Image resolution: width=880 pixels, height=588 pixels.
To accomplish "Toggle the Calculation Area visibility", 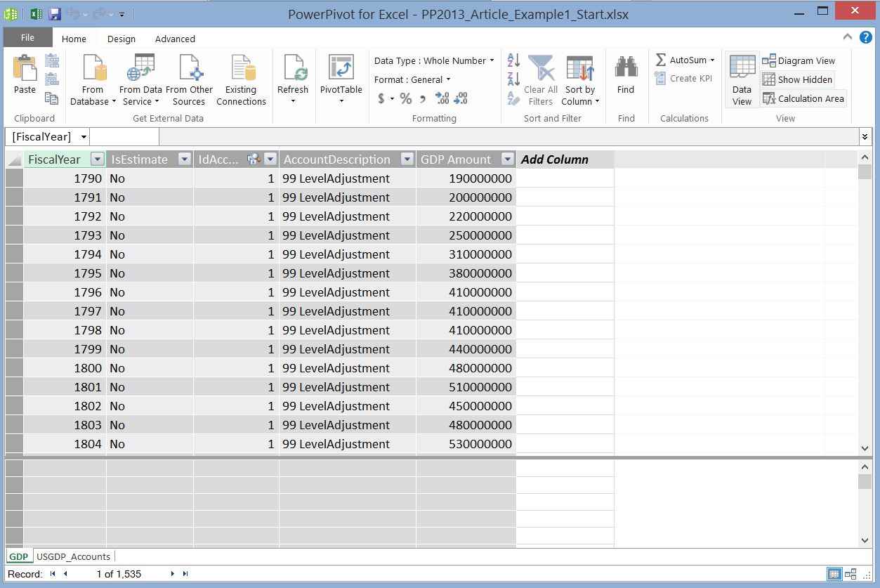I will [x=803, y=98].
